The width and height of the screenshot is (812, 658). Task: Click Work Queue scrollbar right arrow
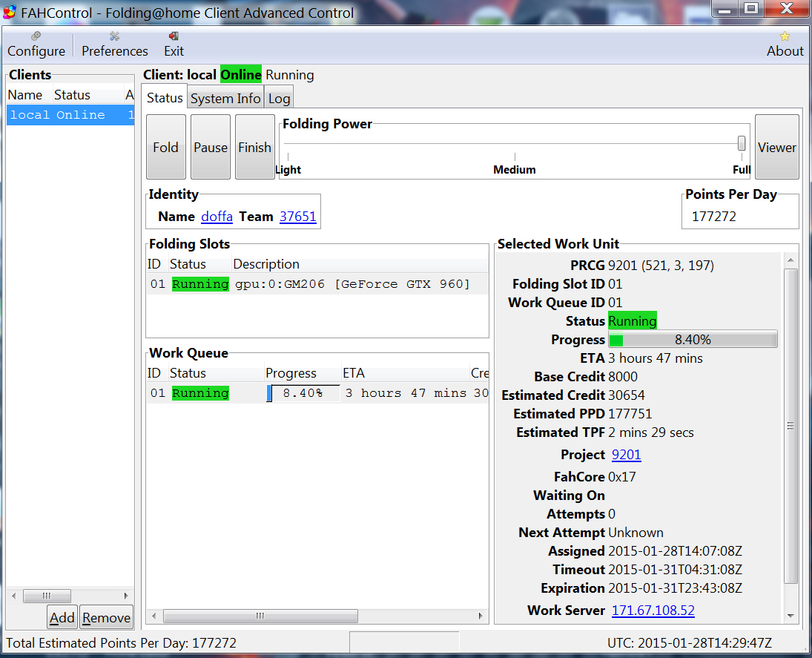tap(481, 616)
